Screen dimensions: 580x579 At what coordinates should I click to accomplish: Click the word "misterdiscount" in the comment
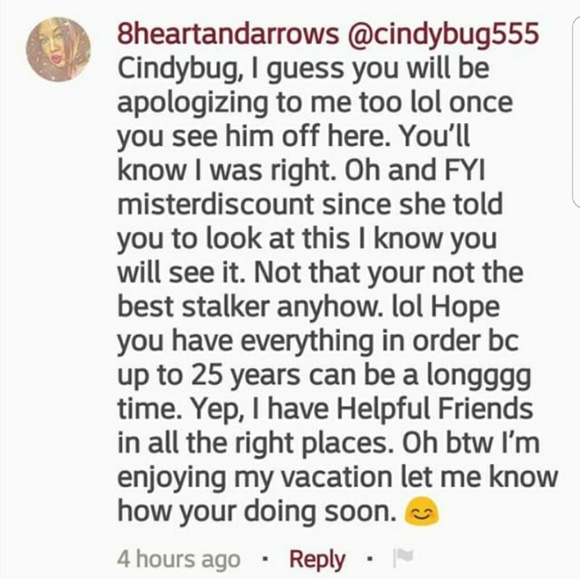[216, 204]
